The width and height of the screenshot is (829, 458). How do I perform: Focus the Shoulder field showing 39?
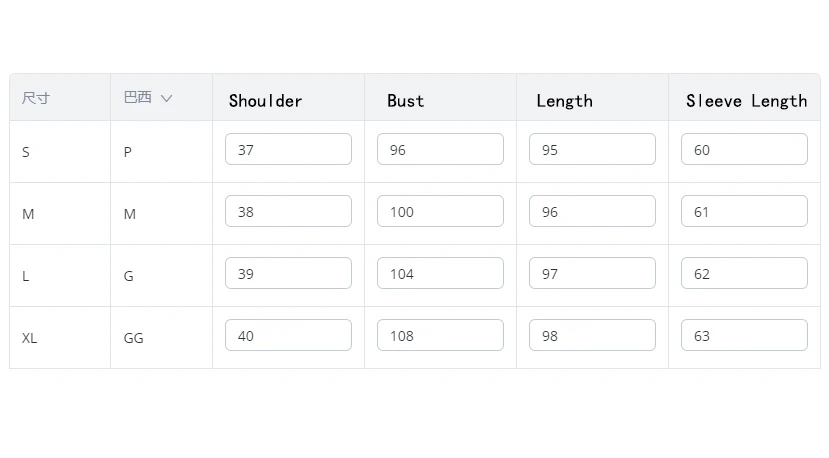click(288, 274)
